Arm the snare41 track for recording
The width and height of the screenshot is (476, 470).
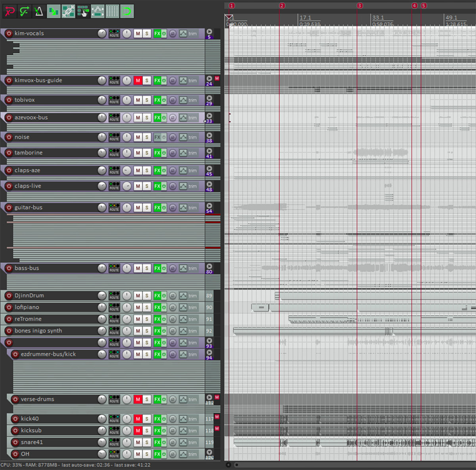click(15, 442)
